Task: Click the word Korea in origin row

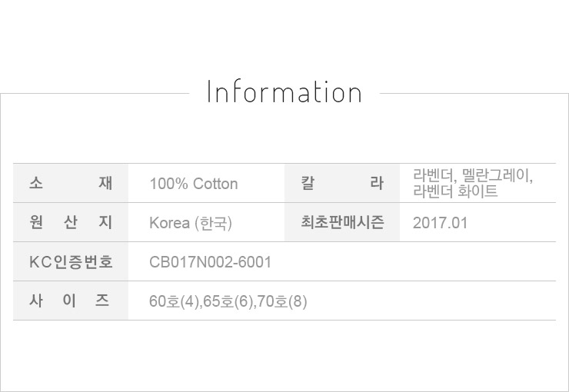Action: pyautogui.click(x=169, y=223)
